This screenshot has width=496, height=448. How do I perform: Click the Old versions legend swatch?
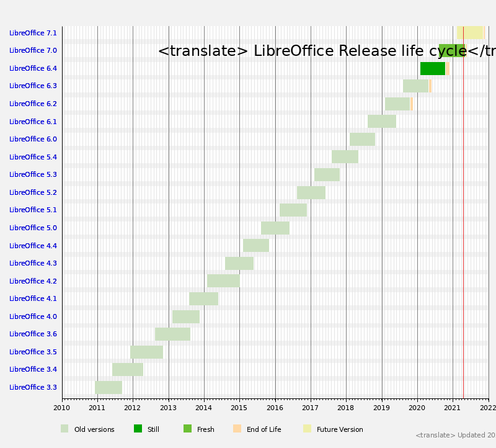tap(64, 429)
